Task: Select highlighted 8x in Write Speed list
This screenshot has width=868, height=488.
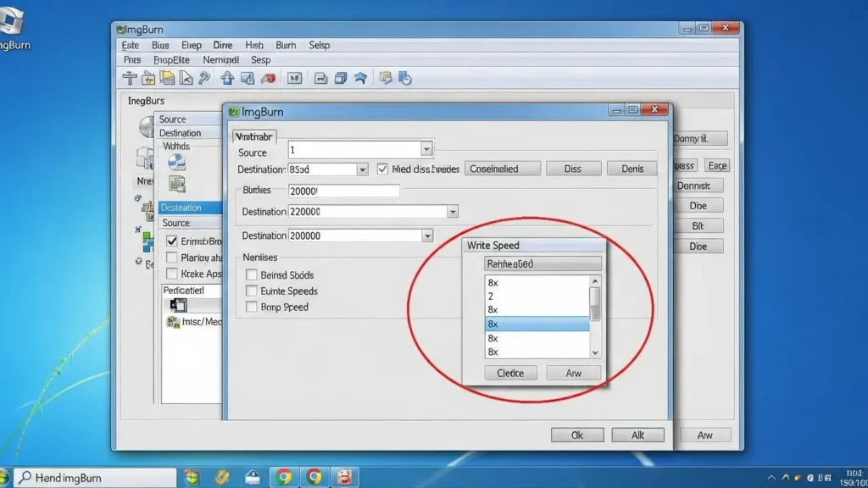Action: coord(537,324)
